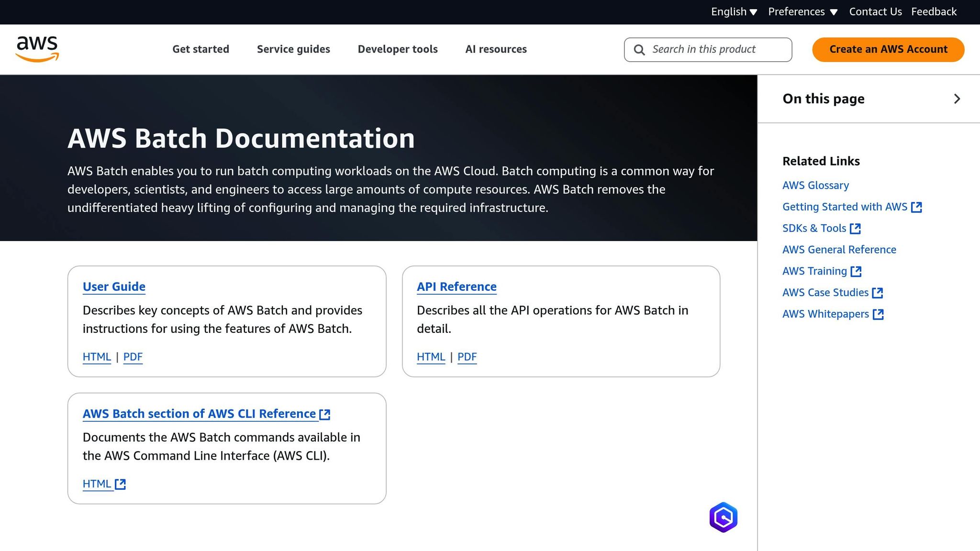Open the AWS Glossary link
Screen dimensions: 980x551
(815, 186)
